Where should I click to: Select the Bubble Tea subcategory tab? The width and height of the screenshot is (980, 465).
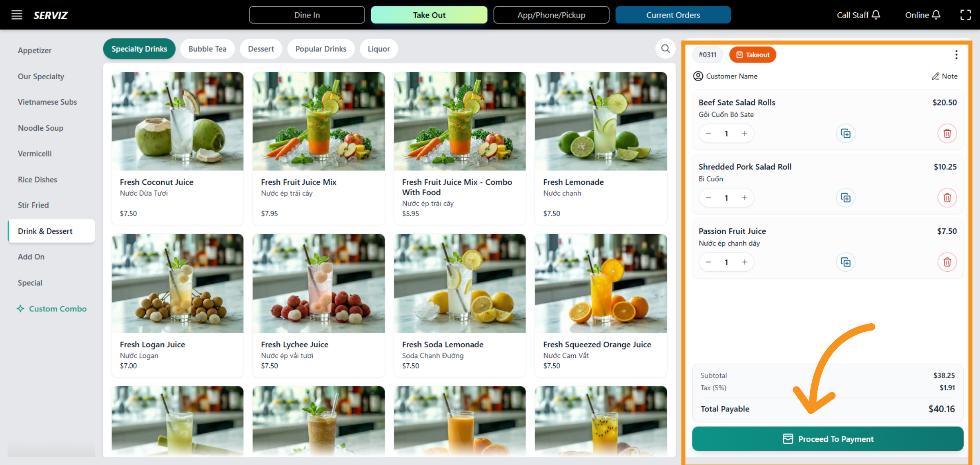207,49
